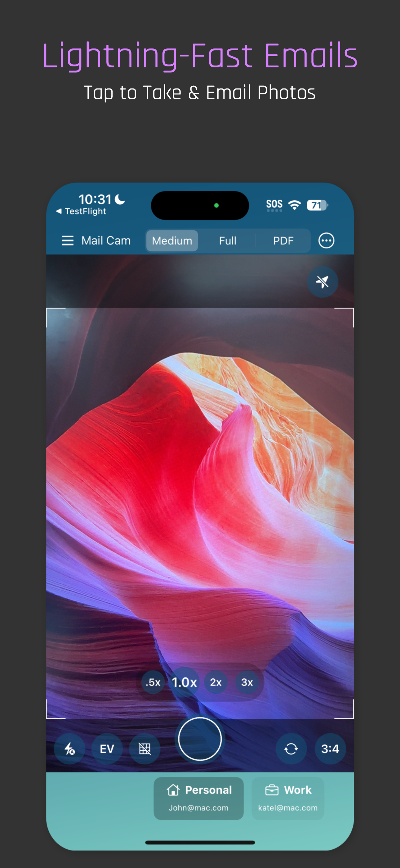The width and height of the screenshot is (400, 868).
Task: Send to Personal John@mac.com recipient
Action: click(x=199, y=798)
